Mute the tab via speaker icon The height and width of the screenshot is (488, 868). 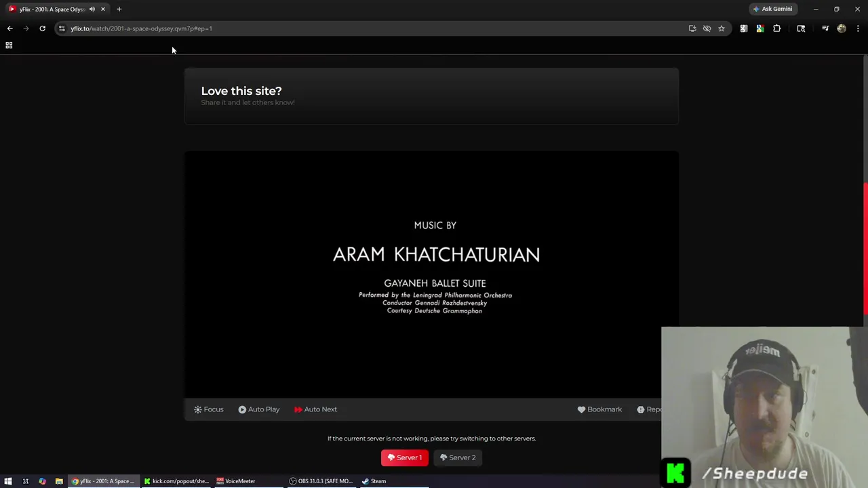(x=92, y=9)
